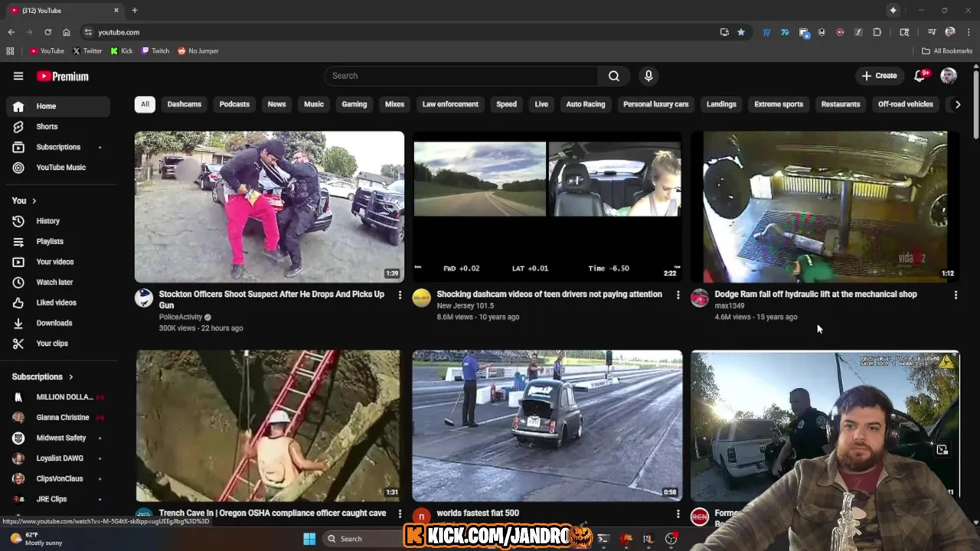
Task: Click the search magnifier button
Action: click(x=614, y=76)
